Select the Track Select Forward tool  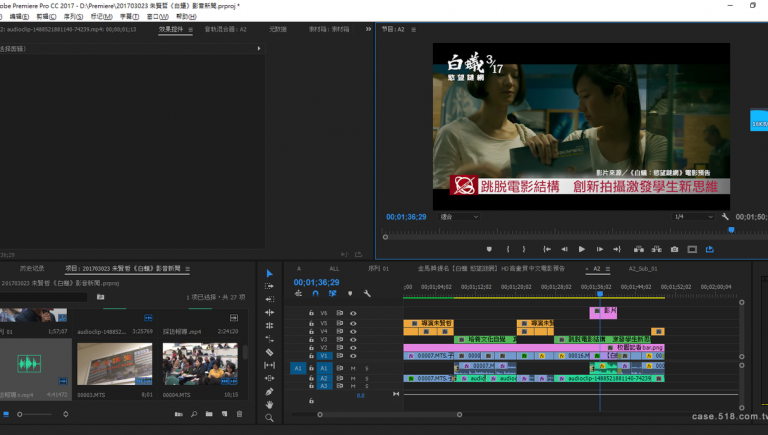[x=269, y=286]
